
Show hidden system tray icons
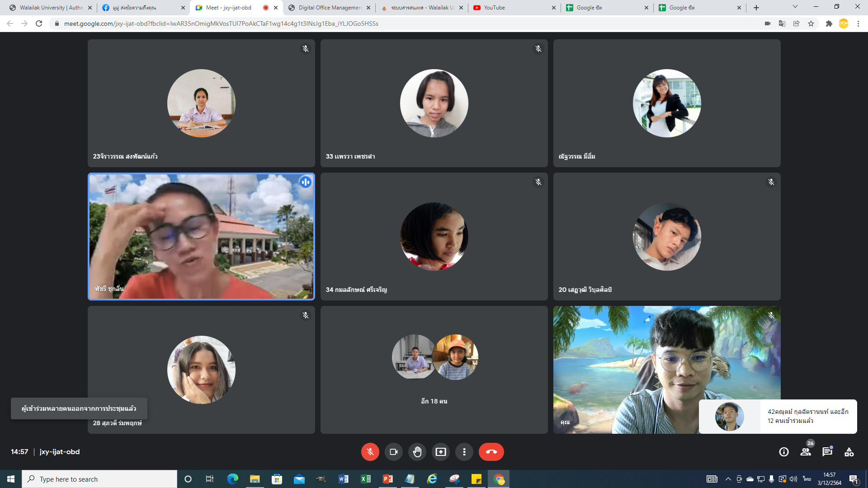click(x=728, y=479)
